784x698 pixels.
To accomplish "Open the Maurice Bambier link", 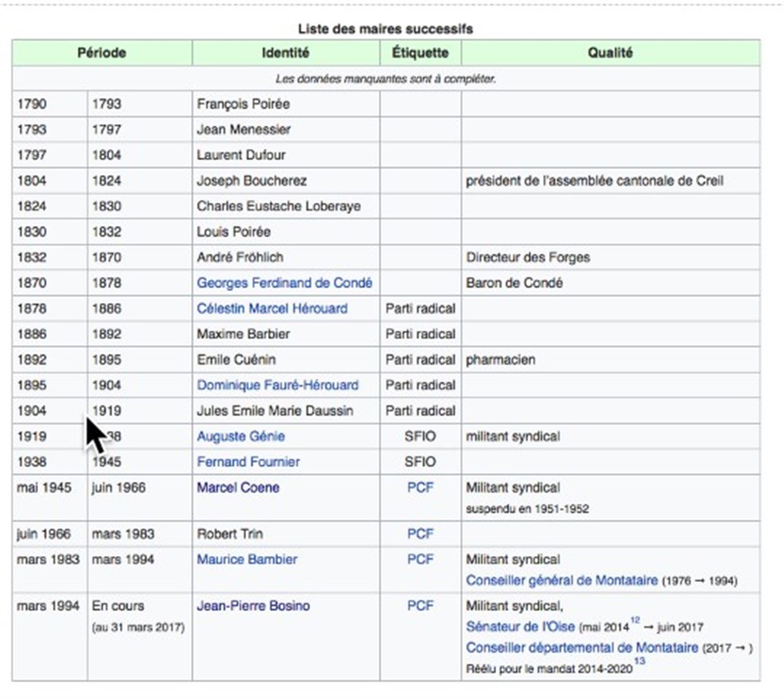I will (247, 559).
